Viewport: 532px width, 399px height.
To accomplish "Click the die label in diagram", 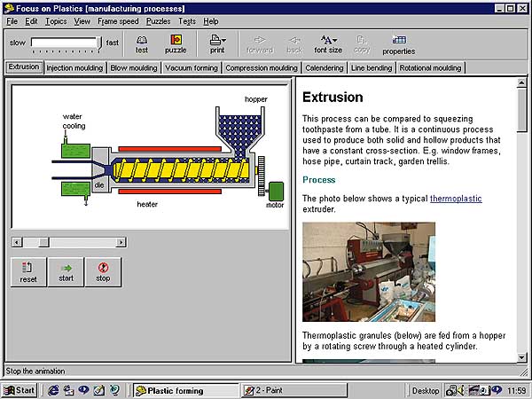I will coord(99,185).
